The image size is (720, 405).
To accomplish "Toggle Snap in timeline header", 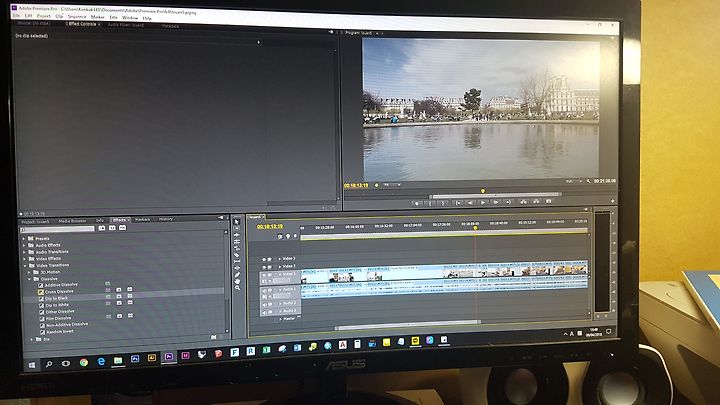I will point(280,236).
